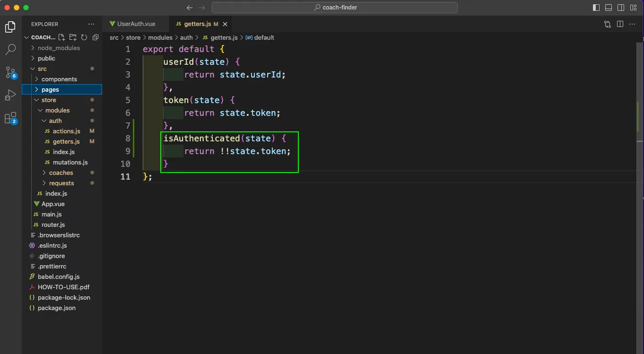
Task: Collapse the modules folder
Action: tap(62, 110)
